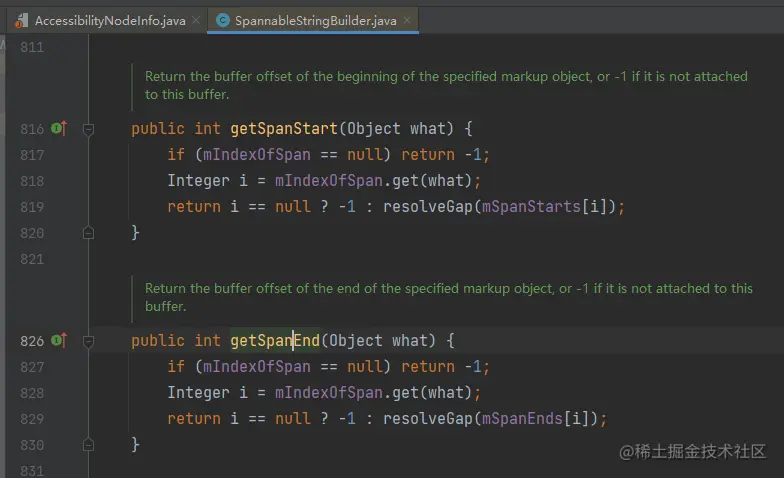This screenshot has width=784, height=478.
Task: Click line number 818 in the gutter
Action: 32,181
